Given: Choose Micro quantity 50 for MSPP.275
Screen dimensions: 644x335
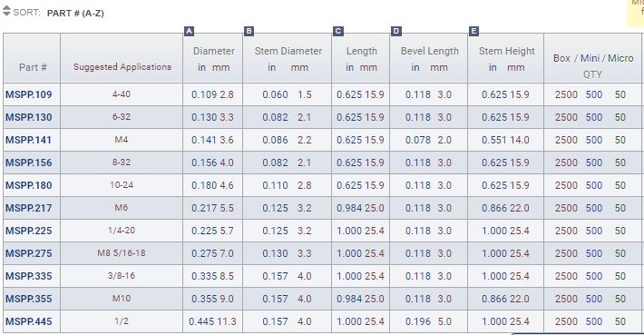Looking at the screenshot, I should 620,253.
